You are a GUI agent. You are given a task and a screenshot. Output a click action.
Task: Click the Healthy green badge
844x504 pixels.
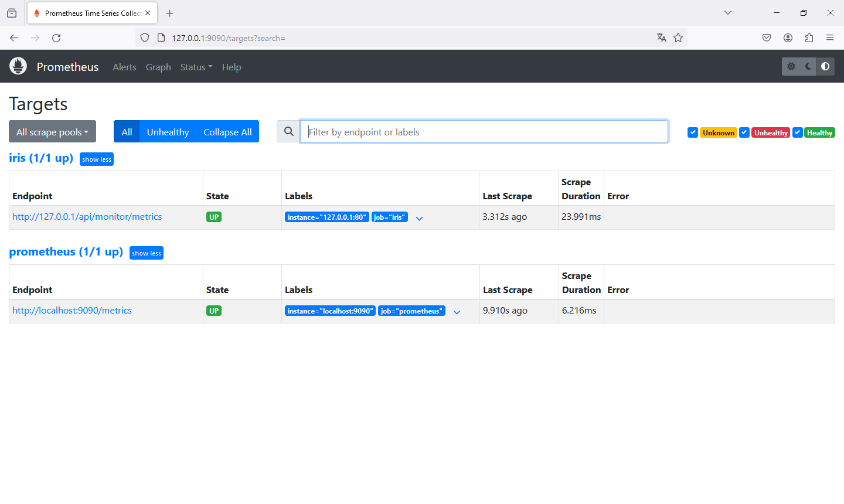coord(819,133)
